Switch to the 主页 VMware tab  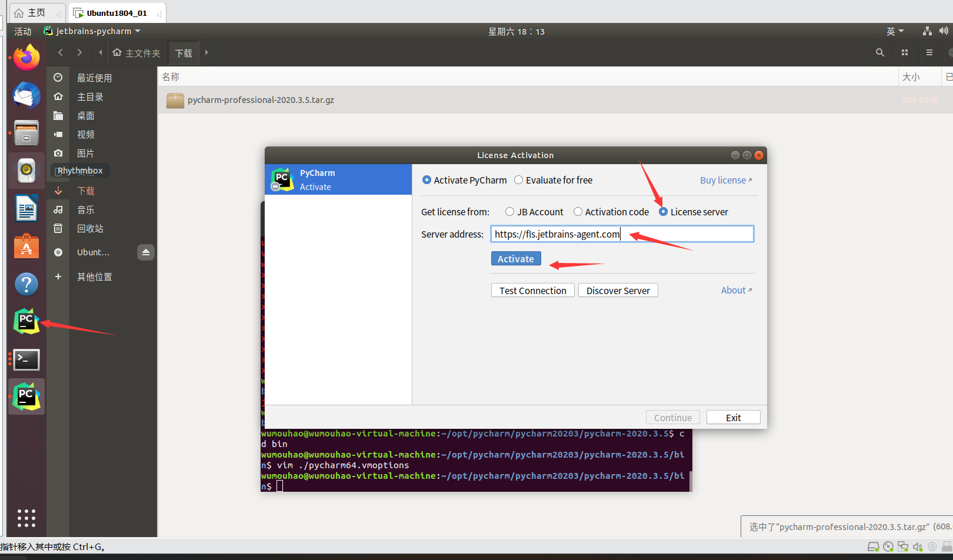click(36, 12)
